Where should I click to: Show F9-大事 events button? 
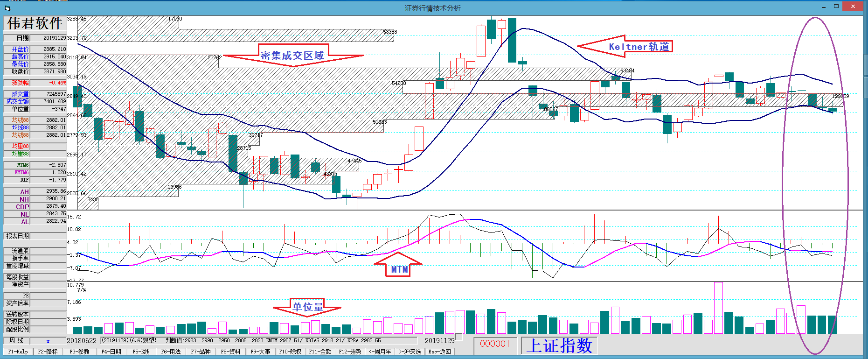click(x=260, y=352)
